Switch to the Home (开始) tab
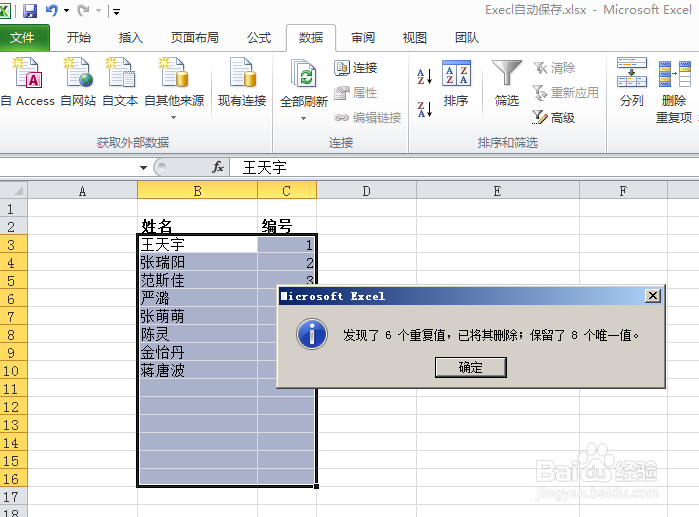699x517 pixels. click(x=78, y=38)
